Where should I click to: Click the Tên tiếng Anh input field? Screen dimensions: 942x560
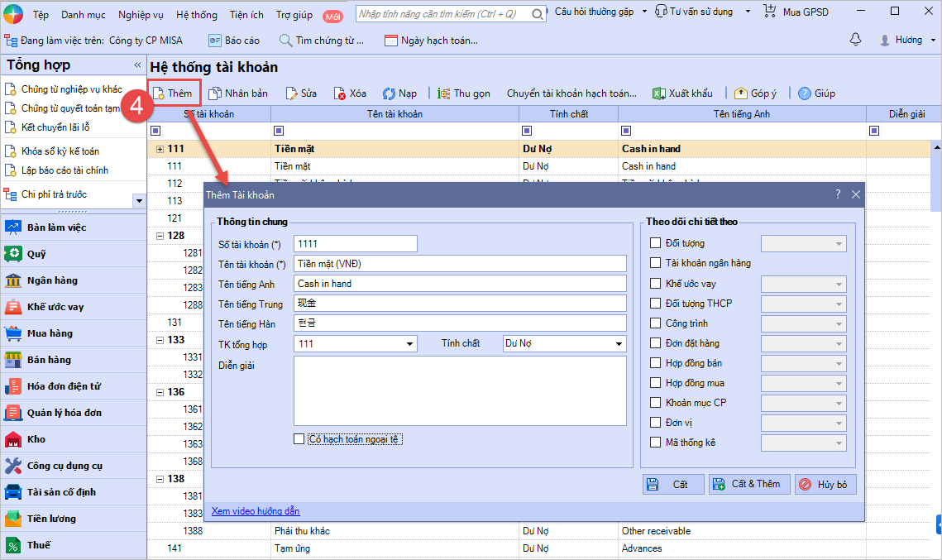click(x=460, y=284)
